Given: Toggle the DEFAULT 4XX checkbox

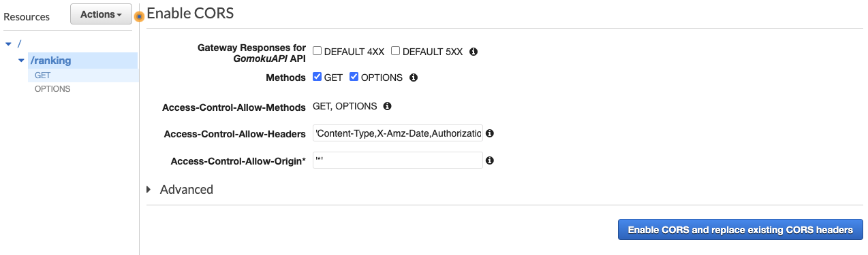Looking at the screenshot, I should 317,51.
